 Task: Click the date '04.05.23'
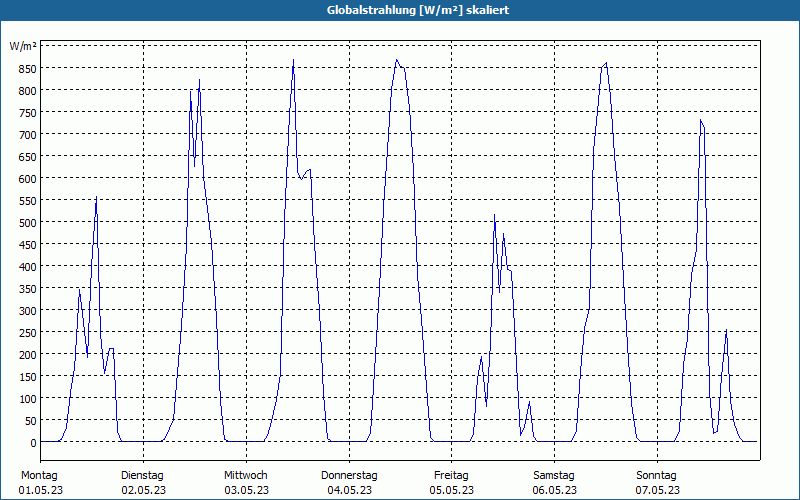coord(349,490)
